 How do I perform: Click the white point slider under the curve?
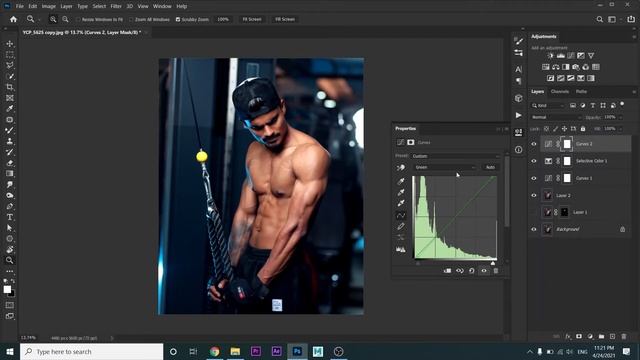(x=493, y=263)
